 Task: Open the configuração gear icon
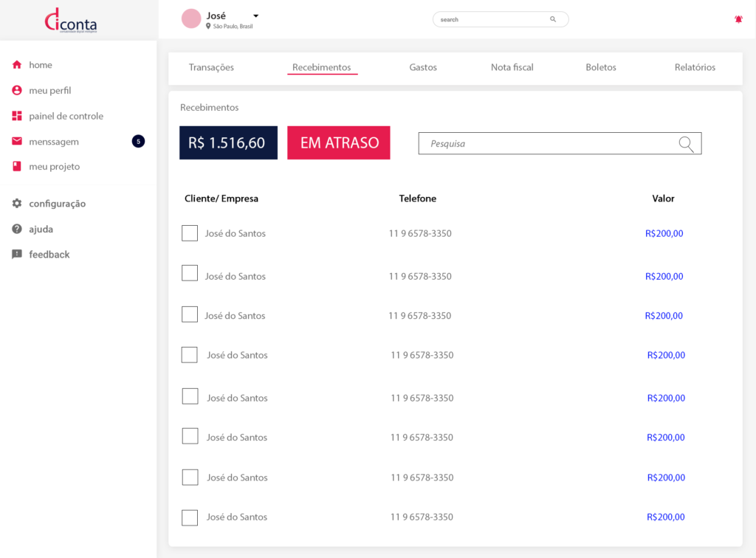[17, 204]
